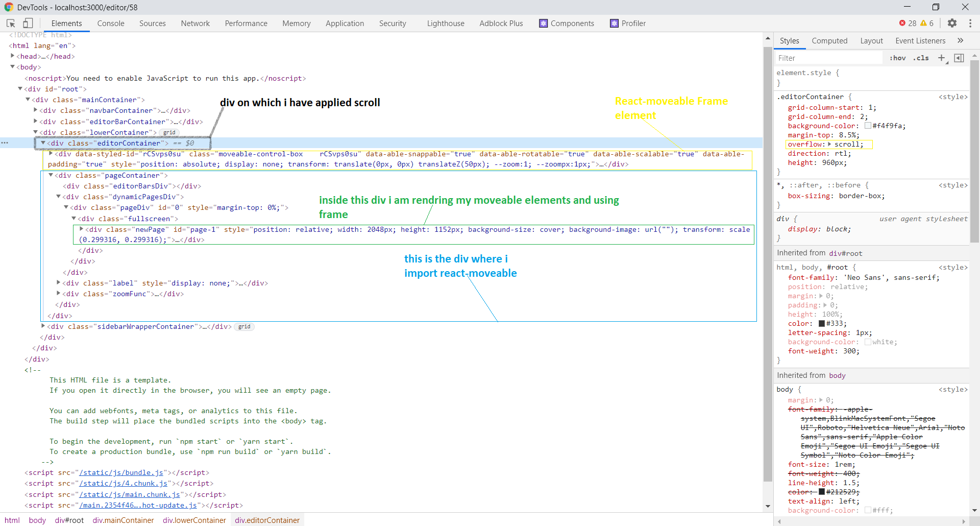
Task: Open the Lighthouse tab
Action: pos(446,23)
